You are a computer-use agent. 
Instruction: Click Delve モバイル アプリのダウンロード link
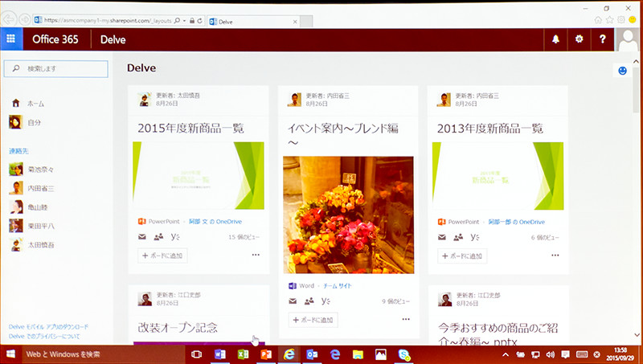[x=48, y=327]
